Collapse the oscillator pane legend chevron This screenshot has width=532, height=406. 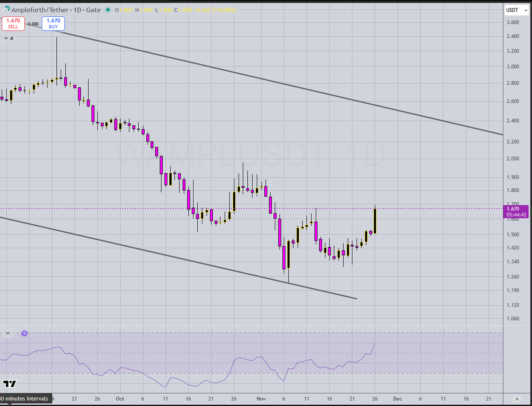[x=8, y=333]
